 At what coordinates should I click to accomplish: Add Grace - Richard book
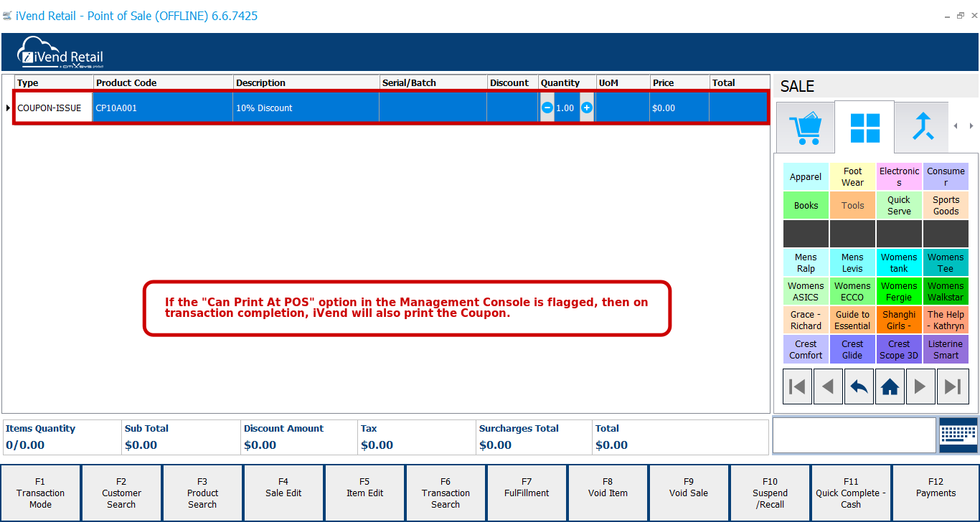click(806, 320)
